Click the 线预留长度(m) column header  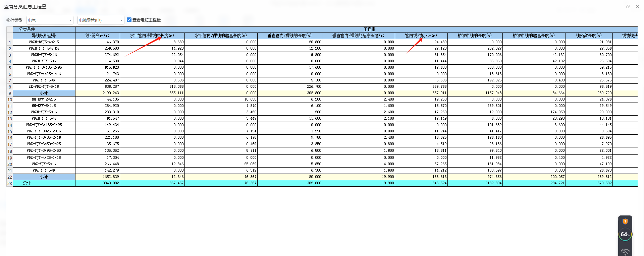click(x=589, y=36)
